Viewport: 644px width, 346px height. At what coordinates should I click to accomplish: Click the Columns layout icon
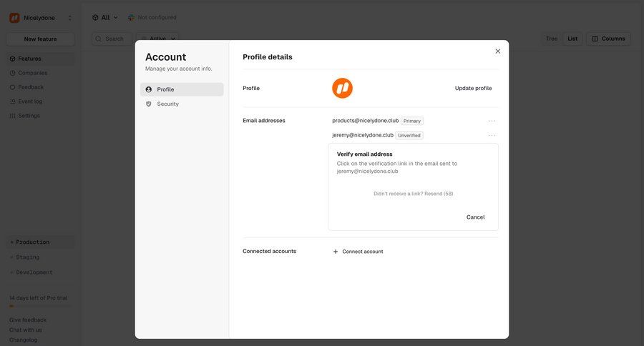click(595, 39)
